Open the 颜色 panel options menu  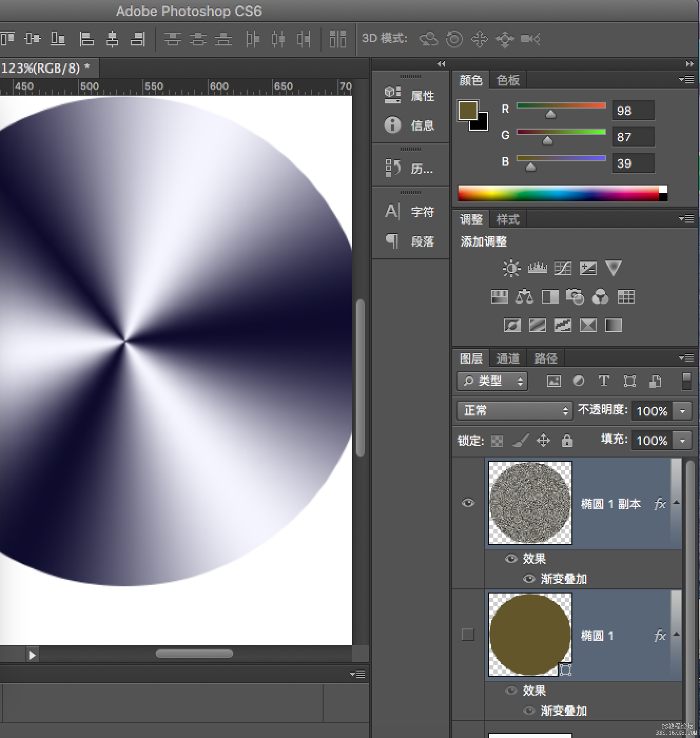tap(686, 80)
